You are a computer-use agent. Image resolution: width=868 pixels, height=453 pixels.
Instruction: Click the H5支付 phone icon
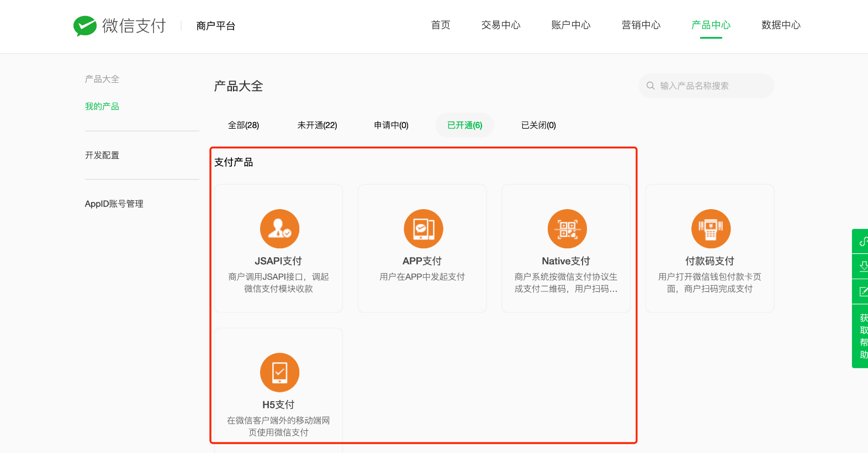point(279,372)
